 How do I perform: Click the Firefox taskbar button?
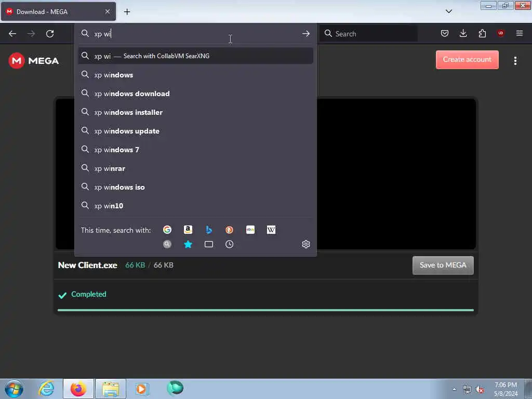(x=78, y=389)
